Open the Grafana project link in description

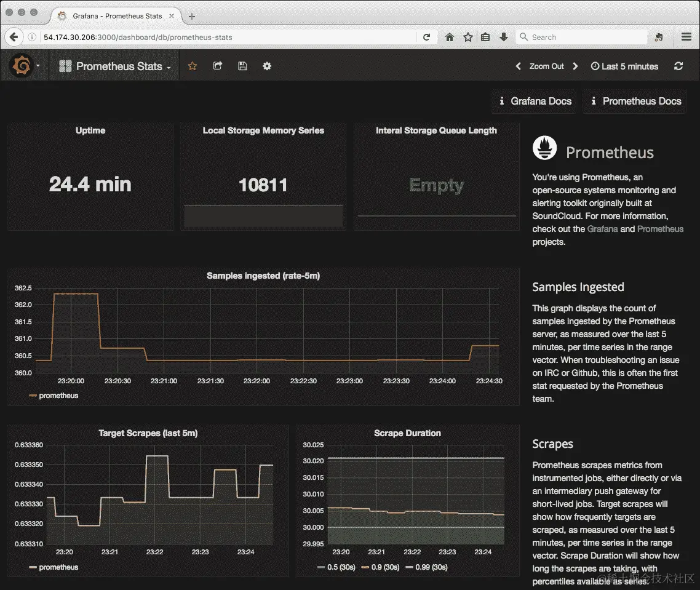point(603,228)
